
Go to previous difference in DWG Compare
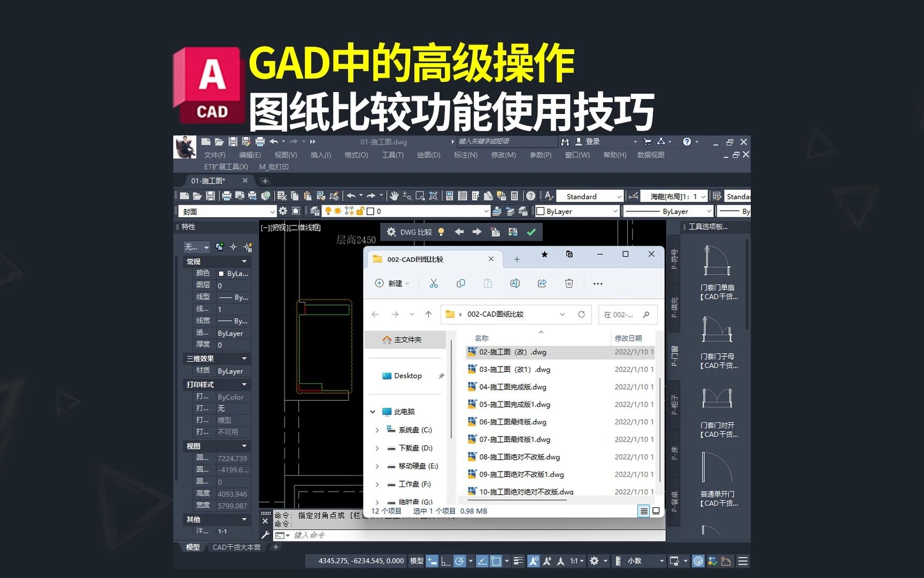click(459, 232)
